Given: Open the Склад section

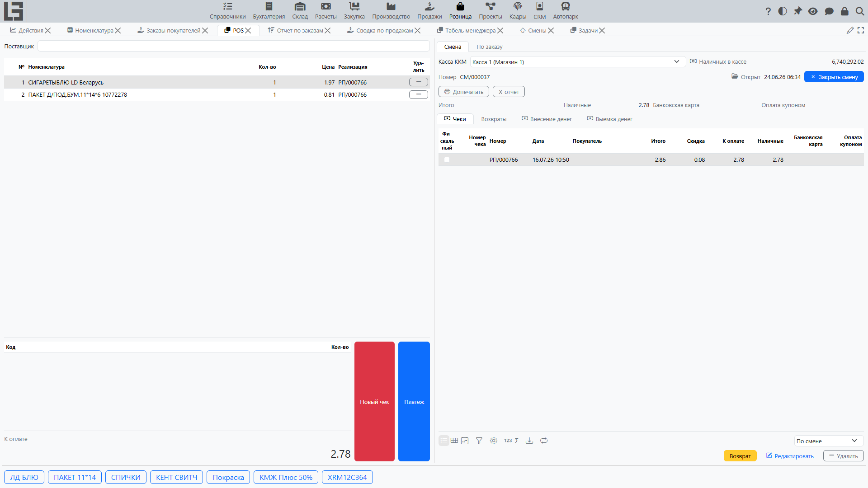Looking at the screenshot, I should [300, 11].
